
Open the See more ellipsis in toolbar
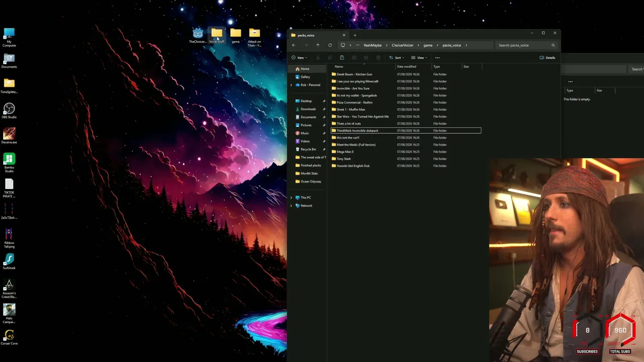pyautogui.click(x=437, y=58)
